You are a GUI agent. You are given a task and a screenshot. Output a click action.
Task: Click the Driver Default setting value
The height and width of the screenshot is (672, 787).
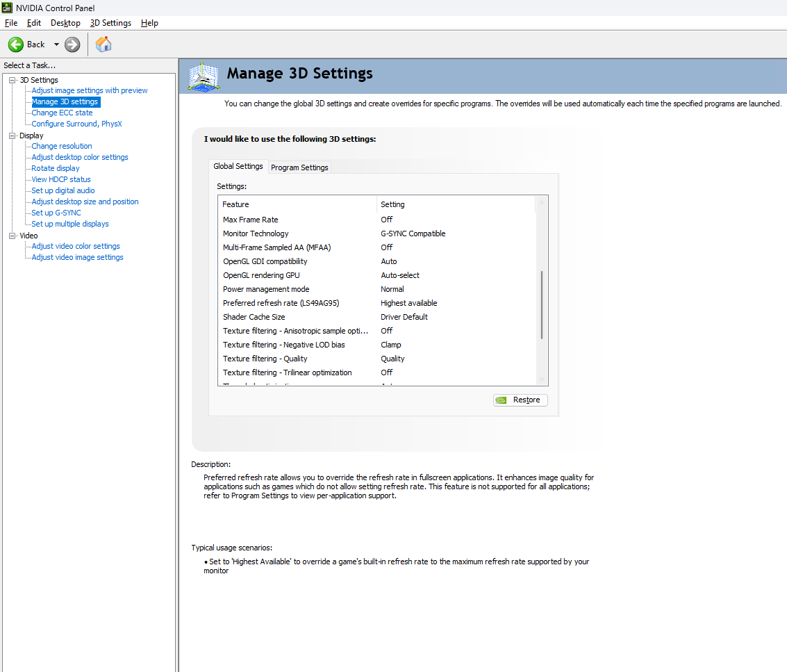click(404, 317)
